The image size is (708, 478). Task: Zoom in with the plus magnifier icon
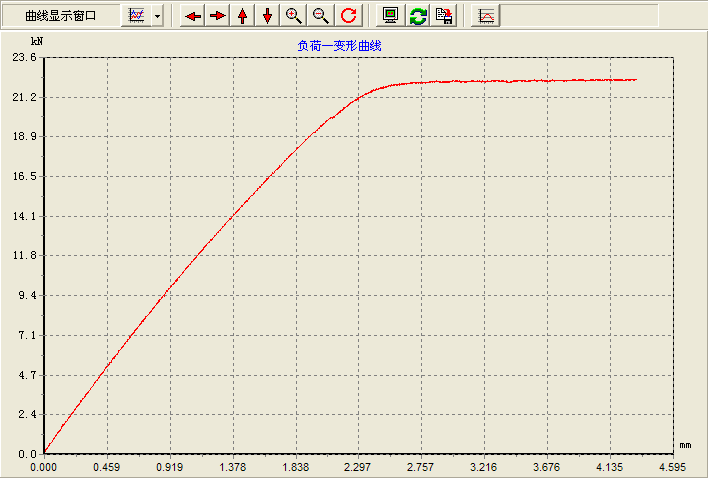pyautogui.click(x=293, y=16)
